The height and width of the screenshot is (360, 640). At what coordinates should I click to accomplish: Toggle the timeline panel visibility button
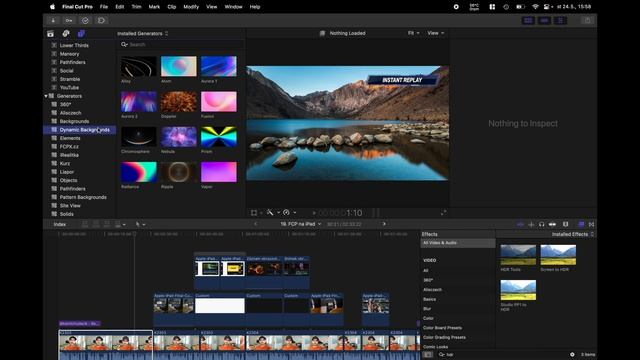pos(544,20)
